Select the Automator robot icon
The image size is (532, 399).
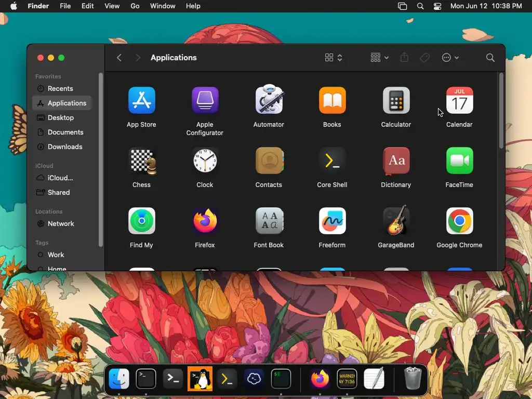269,99
